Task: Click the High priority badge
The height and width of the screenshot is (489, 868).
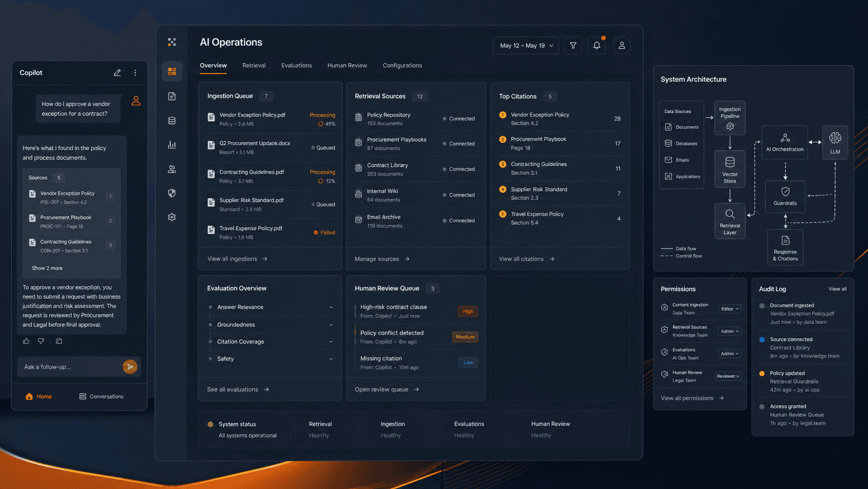Action: click(x=468, y=311)
